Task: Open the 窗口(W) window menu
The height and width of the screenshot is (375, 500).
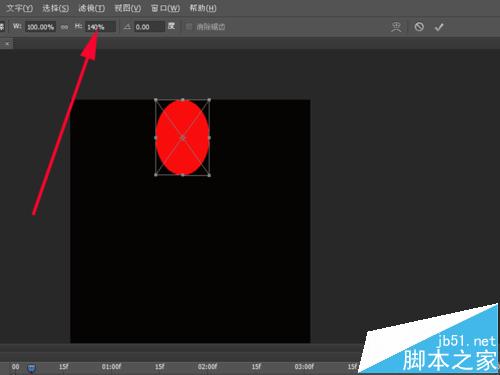Action: pyautogui.click(x=165, y=8)
